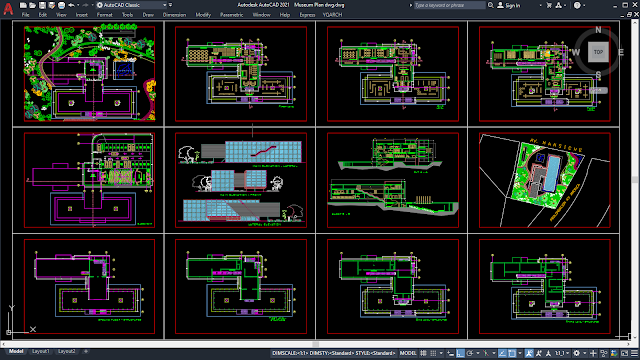Click the Redo arrow icon
Viewport: 640px width, 360px height.
tap(85, 5)
